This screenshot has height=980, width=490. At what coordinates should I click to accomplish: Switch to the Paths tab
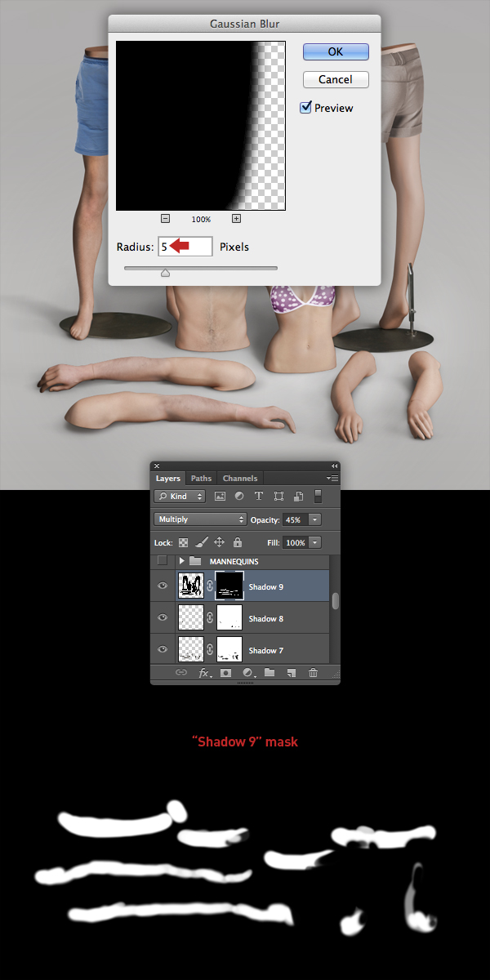tap(201, 479)
